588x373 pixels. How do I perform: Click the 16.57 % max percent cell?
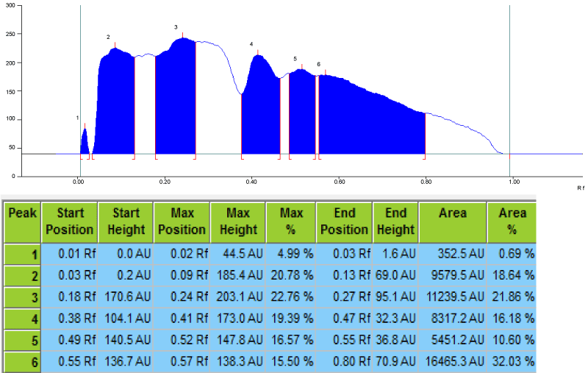point(290,341)
